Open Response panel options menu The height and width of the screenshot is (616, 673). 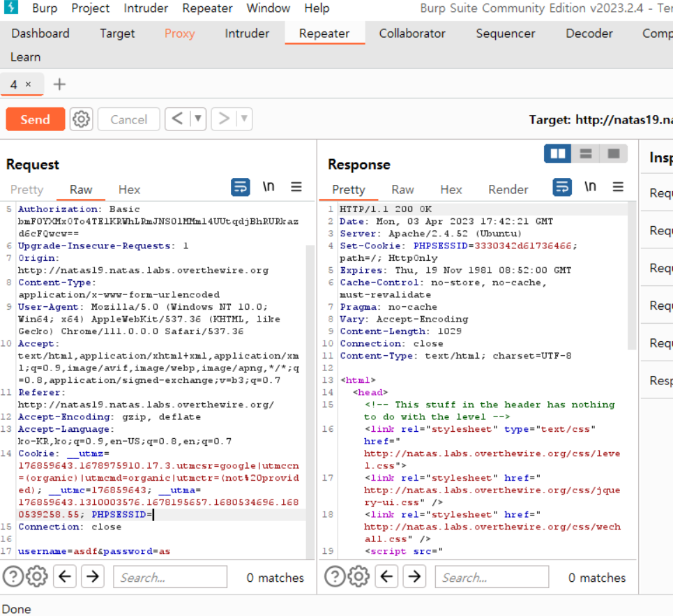(x=618, y=187)
